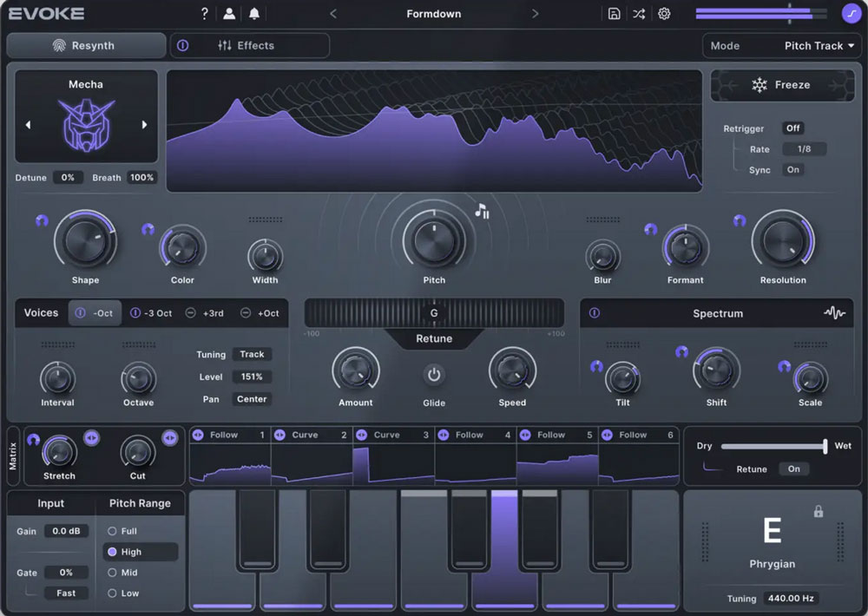This screenshot has height=616, width=868.
Task: Click the Tuning 440.00 Hz field
Action: [791, 599]
